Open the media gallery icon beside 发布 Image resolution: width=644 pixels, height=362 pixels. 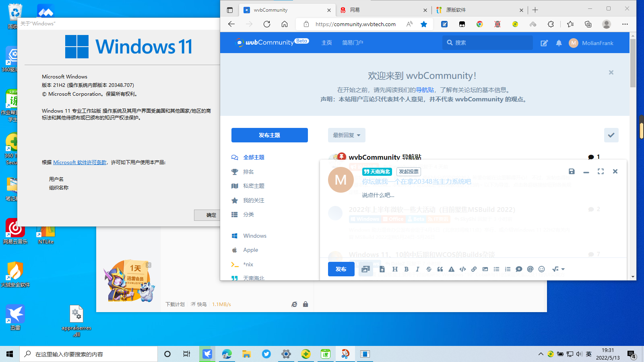pos(365,269)
